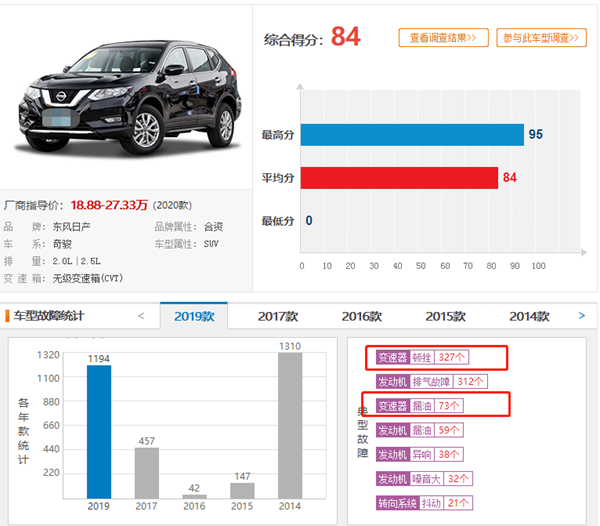Click the 发动机 漏油 59个 fault tag

pyautogui.click(x=419, y=430)
